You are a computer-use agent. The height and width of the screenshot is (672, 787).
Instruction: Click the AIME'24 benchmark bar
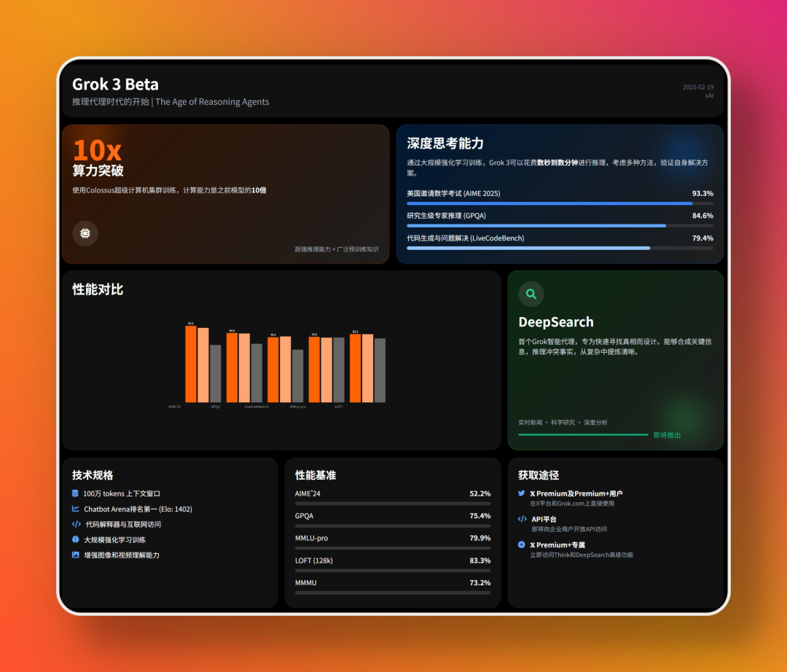point(393,504)
